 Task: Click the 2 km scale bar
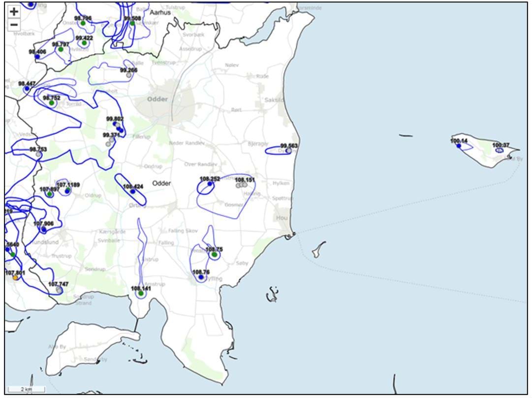coord(27,389)
